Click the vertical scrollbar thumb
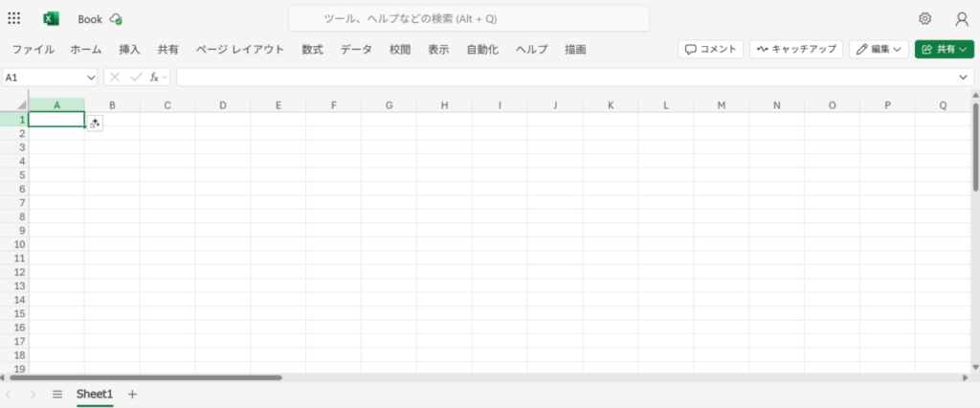 pyautogui.click(x=975, y=147)
